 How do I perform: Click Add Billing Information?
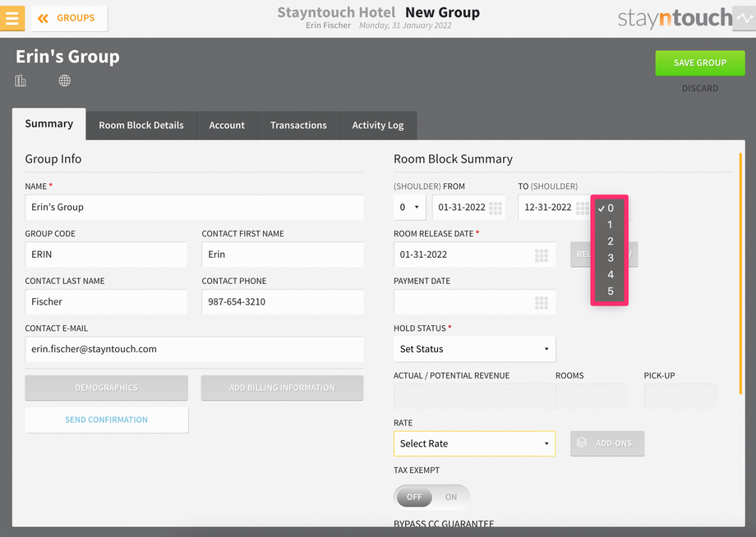[x=282, y=388]
